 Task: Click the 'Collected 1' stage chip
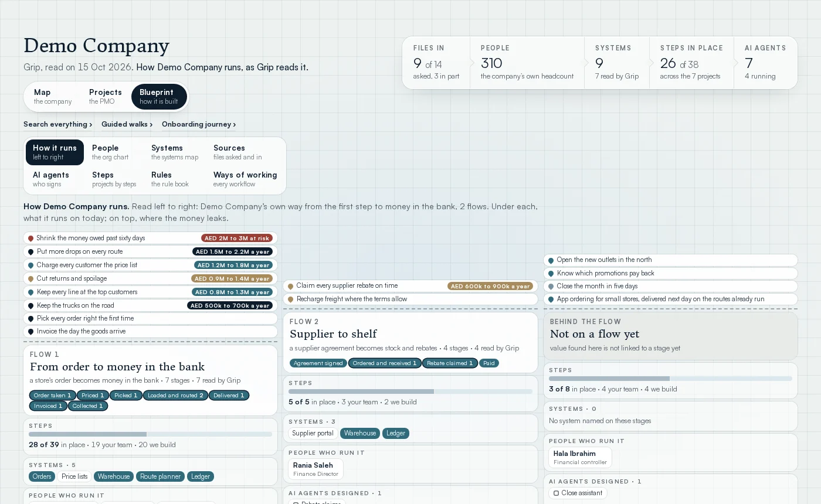coord(88,406)
